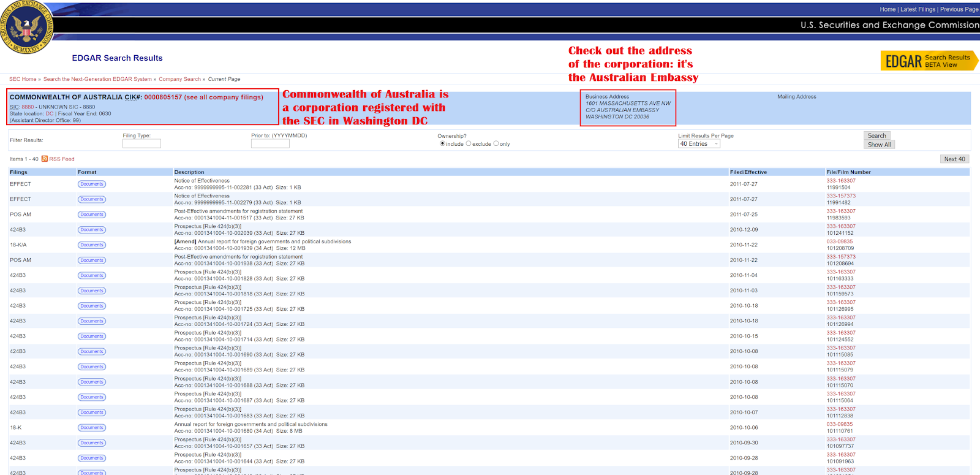Open Search the Next-Generation EDGAR System breadcrumb

(97, 79)
